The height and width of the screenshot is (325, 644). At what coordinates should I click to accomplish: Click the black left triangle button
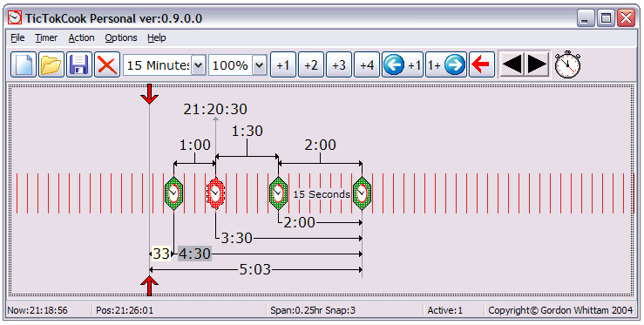[512, 64]
